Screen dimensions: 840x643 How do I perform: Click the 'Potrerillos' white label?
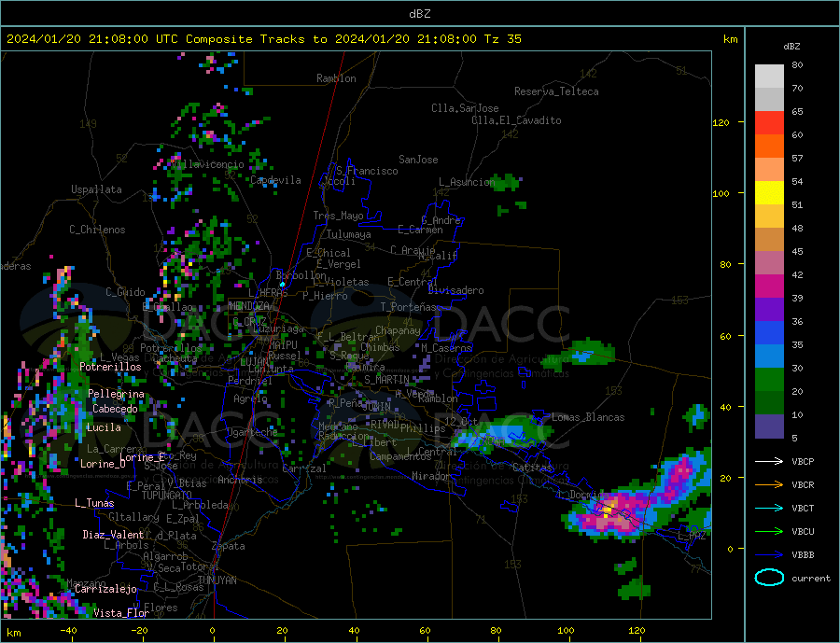pos(110,367)
